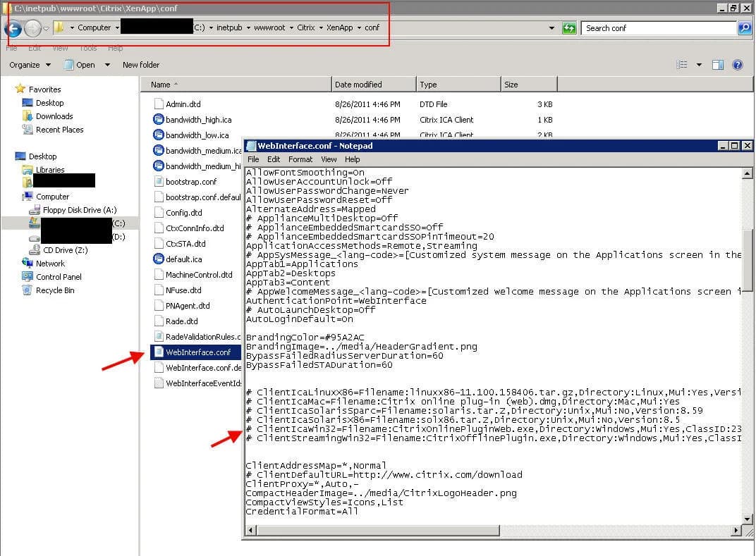Sort files by Name column header
Image resolution: width=756 pixels, height=556 pixels.
[236, 85]
